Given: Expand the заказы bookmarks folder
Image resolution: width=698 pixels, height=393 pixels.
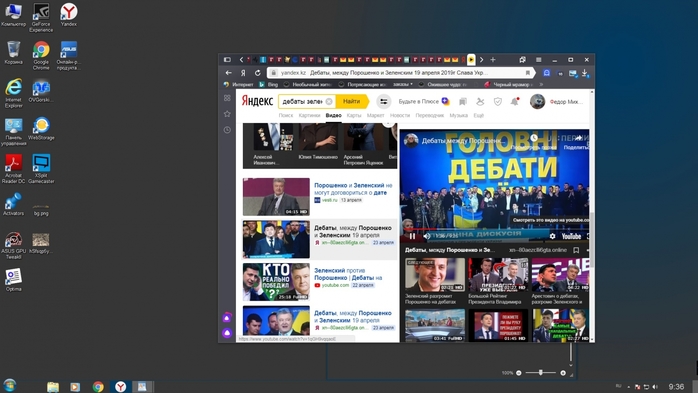Looking at the screenshot, I should pyautogui.click(x=402, y=84).
